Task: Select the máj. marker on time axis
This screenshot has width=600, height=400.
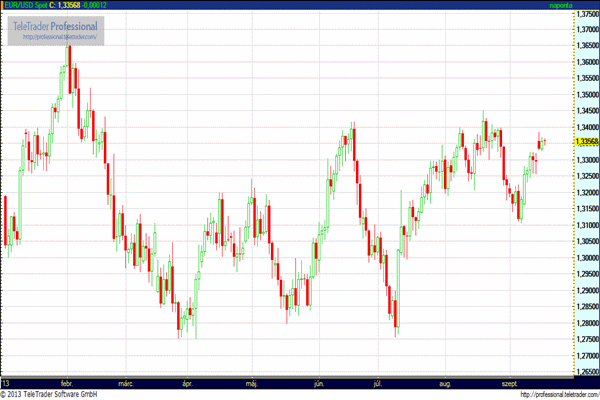Action: click(x=251, y=383)
